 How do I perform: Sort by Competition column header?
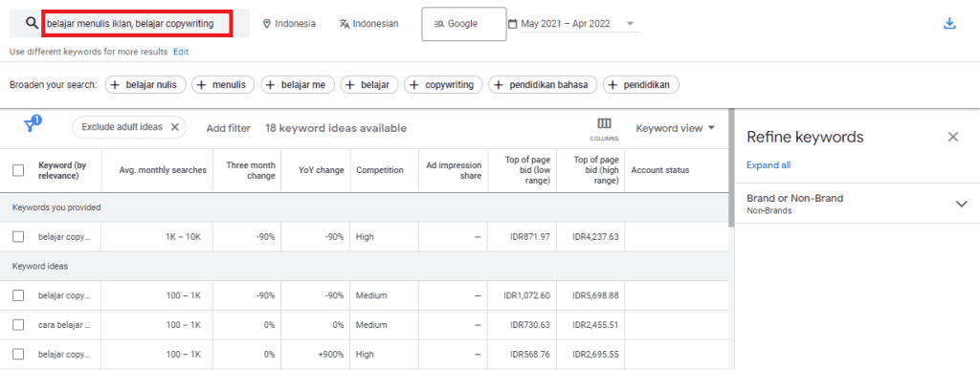379,170
